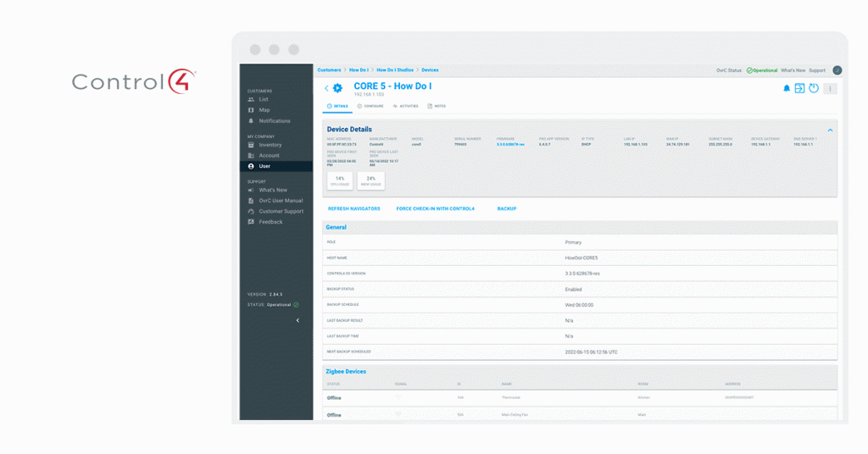Click the user avatar in top right
868x454 pixels.
click(837, 70)
